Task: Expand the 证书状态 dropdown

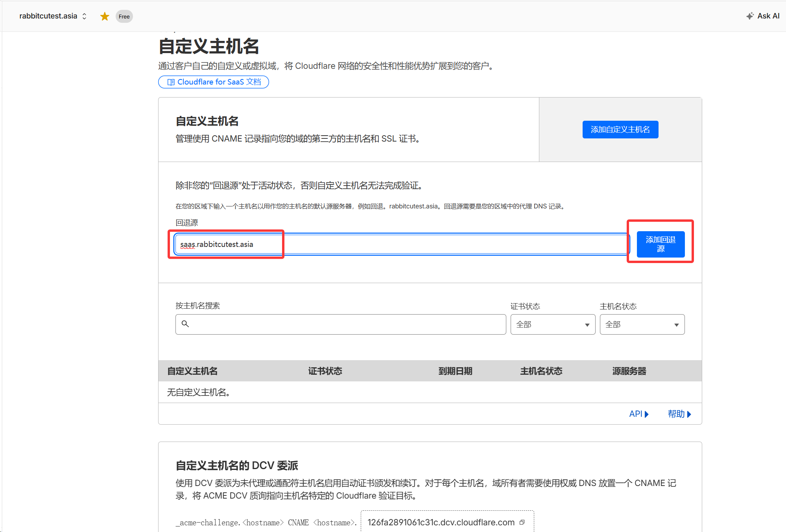Action: coord(552,324)
